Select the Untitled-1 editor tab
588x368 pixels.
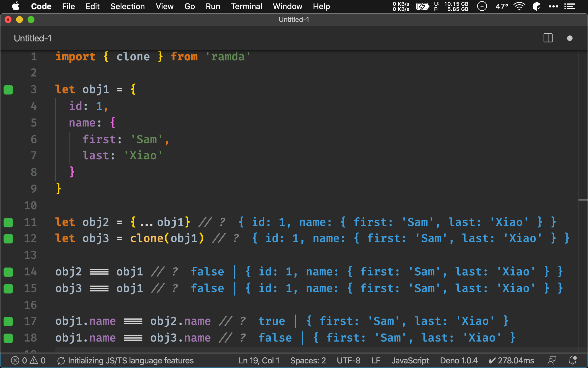[33, 38]
